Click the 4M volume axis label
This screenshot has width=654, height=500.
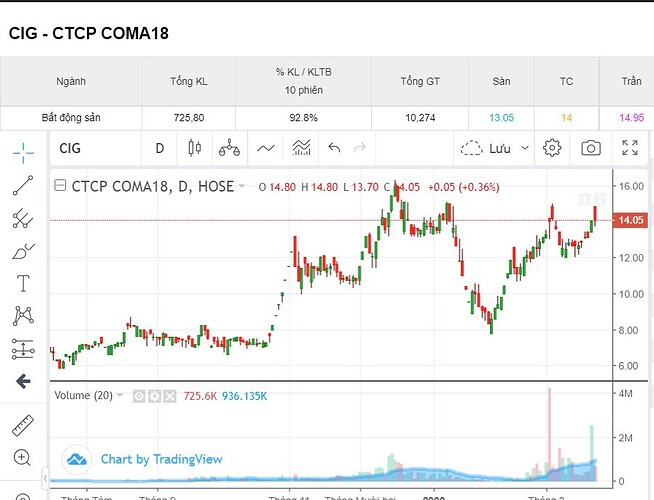click(x=625, y=394)
